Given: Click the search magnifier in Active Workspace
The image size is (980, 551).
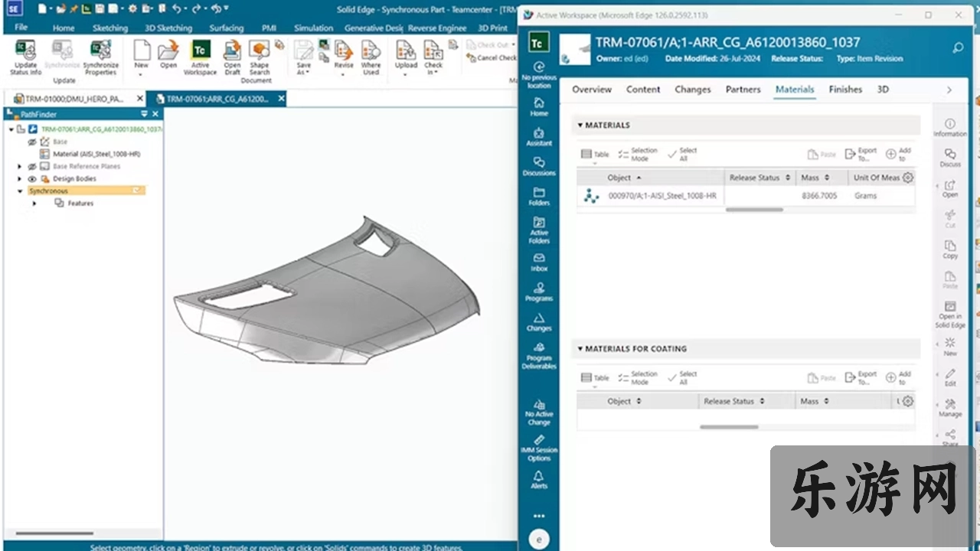Looking at the screenshot, I should (x=958, y=47).
